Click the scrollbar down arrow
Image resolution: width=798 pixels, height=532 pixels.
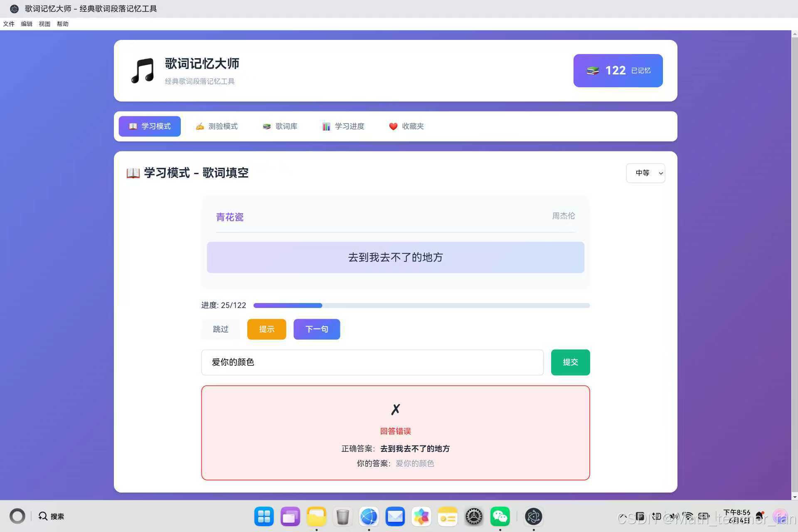click(x=795, y=497)
